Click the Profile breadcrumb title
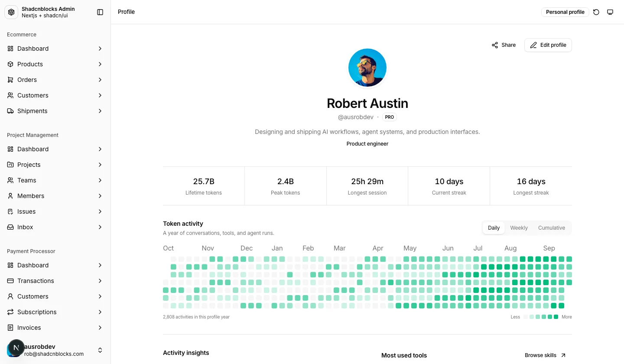The image size is (624, 364). [126, 12]
